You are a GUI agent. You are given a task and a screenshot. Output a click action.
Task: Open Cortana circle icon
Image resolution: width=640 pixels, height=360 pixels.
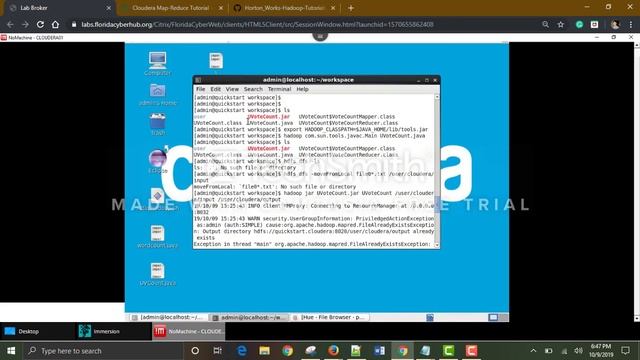[195, 351]
